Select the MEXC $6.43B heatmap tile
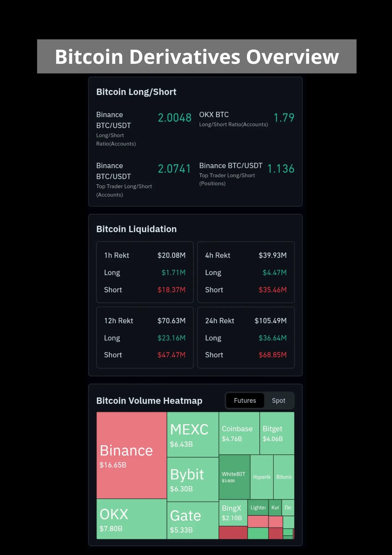392x555 pixels. 193,434
